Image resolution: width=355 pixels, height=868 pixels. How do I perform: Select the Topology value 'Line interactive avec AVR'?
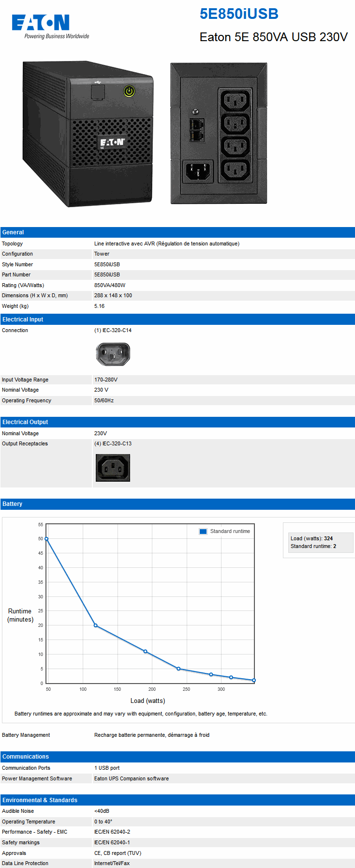pyautogui.click(x=167, y=244)
